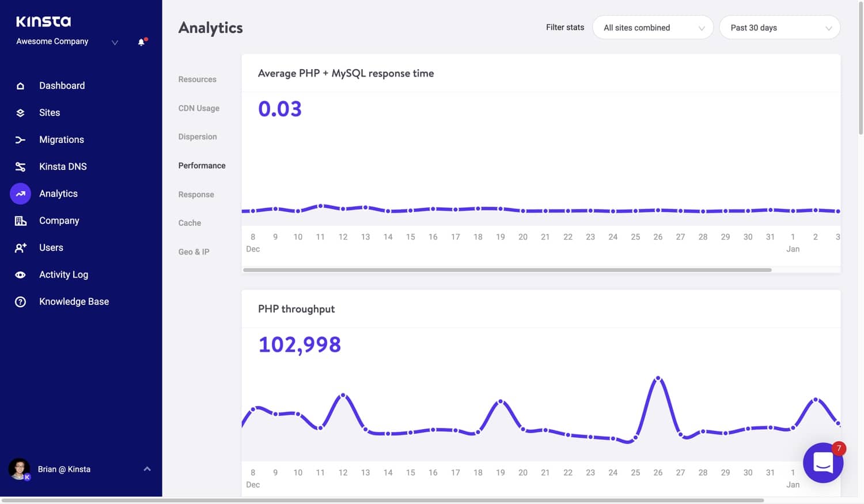Image resolution: width=864 pixels, height=504 pixels.
Task: Open the Cache analytics section
Action: coord(190,223)
